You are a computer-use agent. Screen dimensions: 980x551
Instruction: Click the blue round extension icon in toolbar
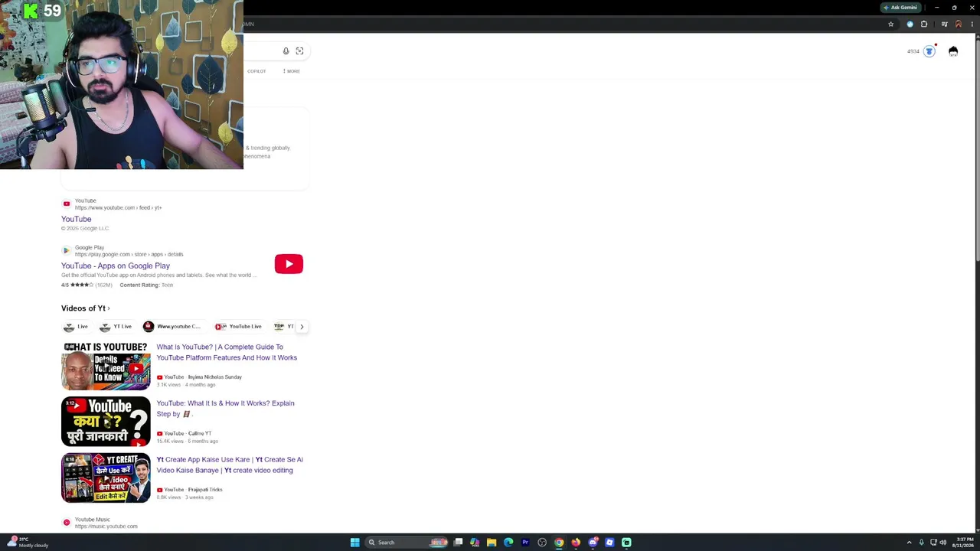tap(910, 24)
